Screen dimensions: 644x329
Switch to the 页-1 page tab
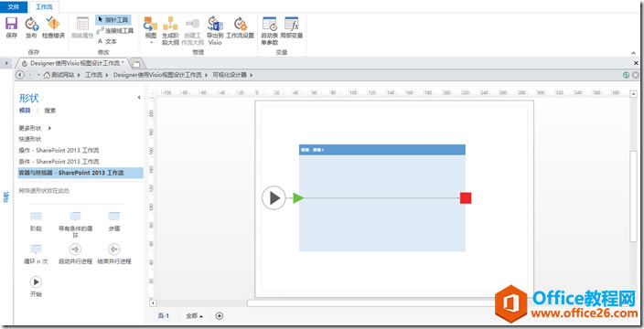tap(164, 316)
